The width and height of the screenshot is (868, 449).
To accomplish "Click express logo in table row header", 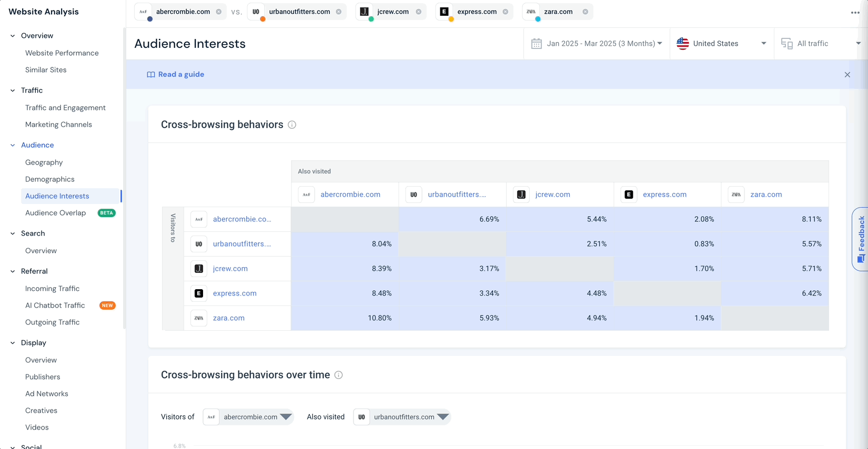I will [x=199, y=293].
